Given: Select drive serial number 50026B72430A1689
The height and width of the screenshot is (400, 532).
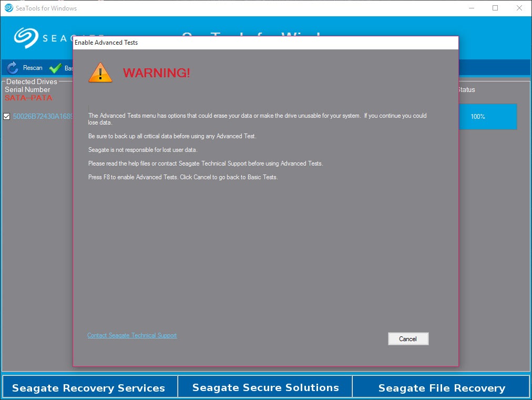Looking at the screenshot, I should coord(43,116).
